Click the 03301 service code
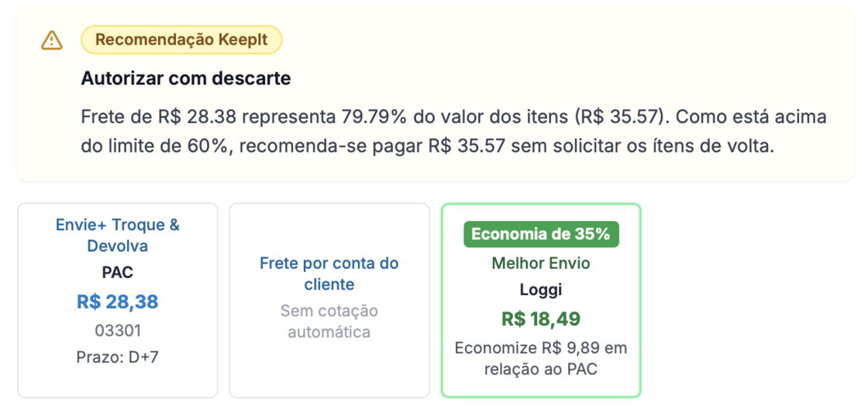This screenshot has height=413, width=868. tap(118, 331)
